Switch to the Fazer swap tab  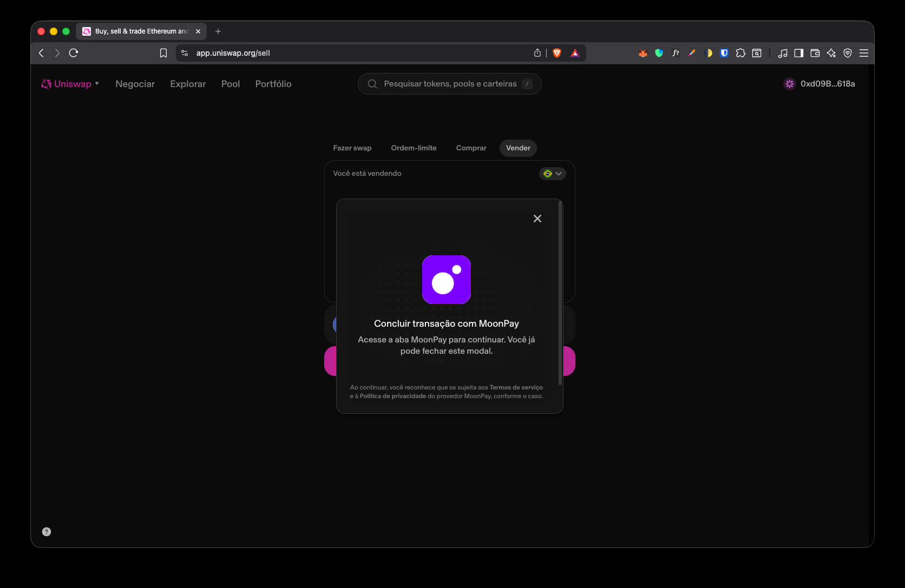click(352, 148)
